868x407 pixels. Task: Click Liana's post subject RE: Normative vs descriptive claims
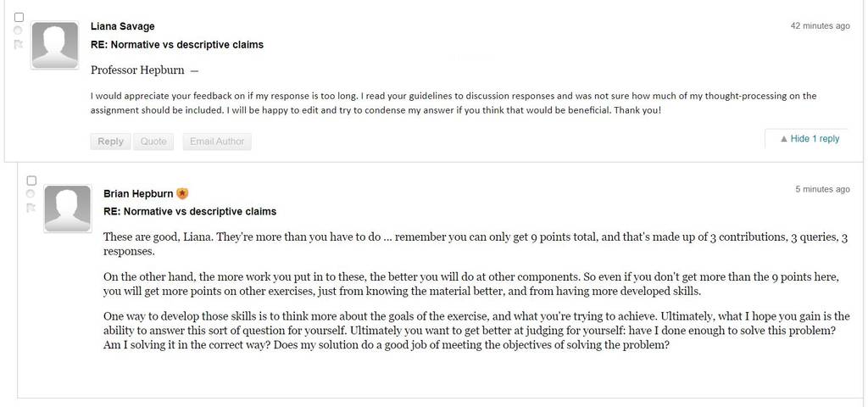point(177,45)
